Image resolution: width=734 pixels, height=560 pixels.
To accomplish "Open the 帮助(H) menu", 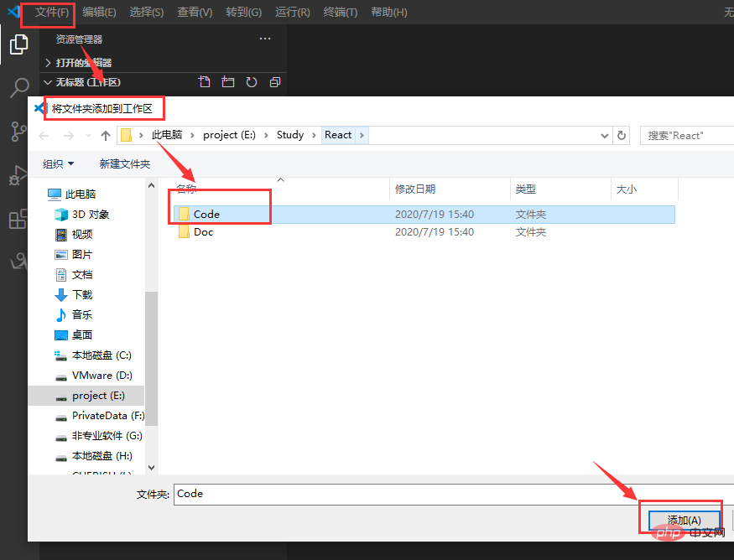I will pos(389,13).
